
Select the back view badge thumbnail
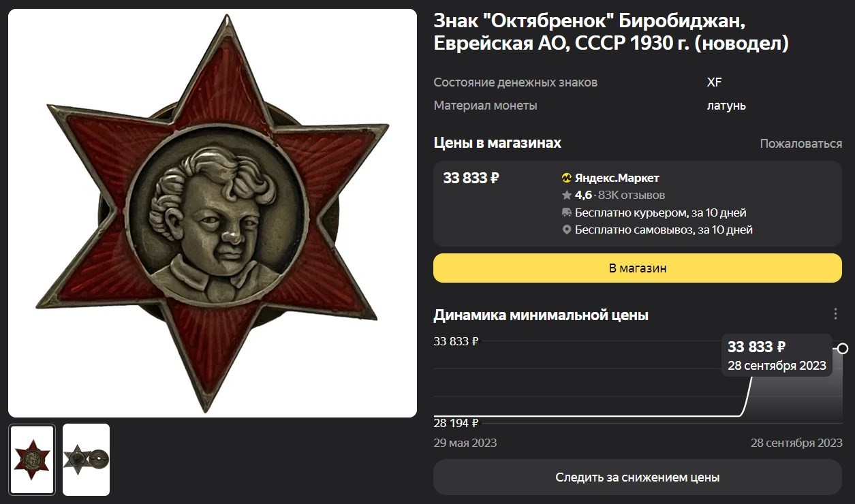pyautogui.click(x=86, y=460)
